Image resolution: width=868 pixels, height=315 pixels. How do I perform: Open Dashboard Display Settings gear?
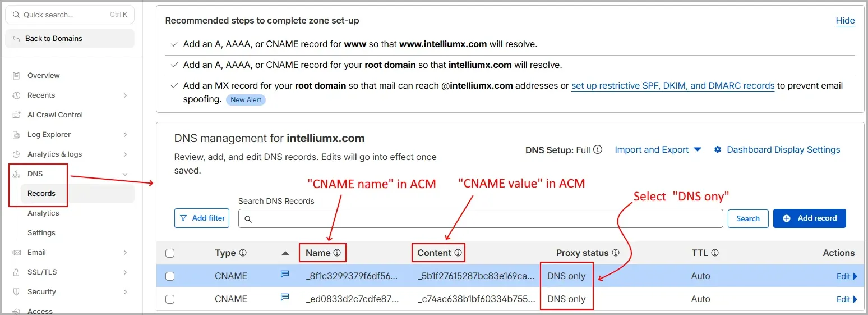(717, 150)
